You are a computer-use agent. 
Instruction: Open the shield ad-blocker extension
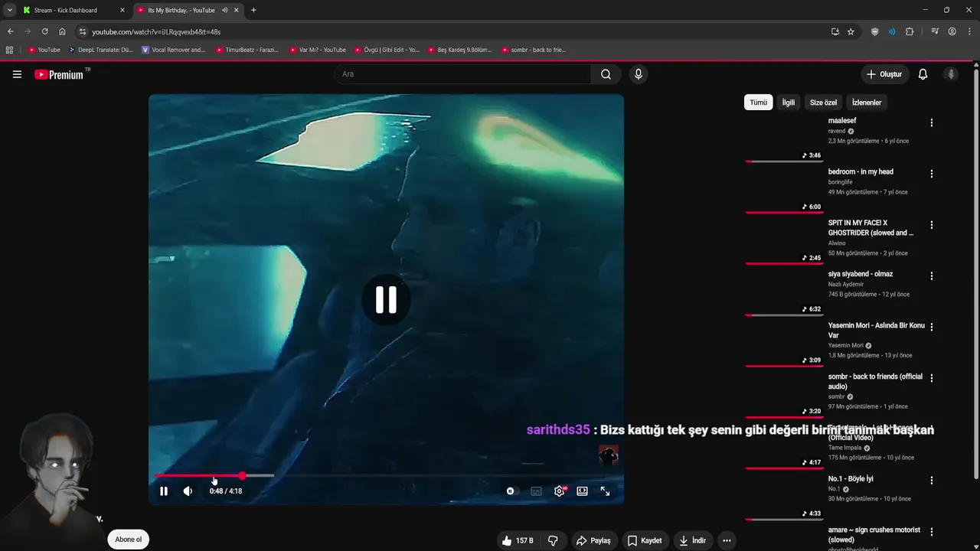pyautogui.click(x=875, y=31)
